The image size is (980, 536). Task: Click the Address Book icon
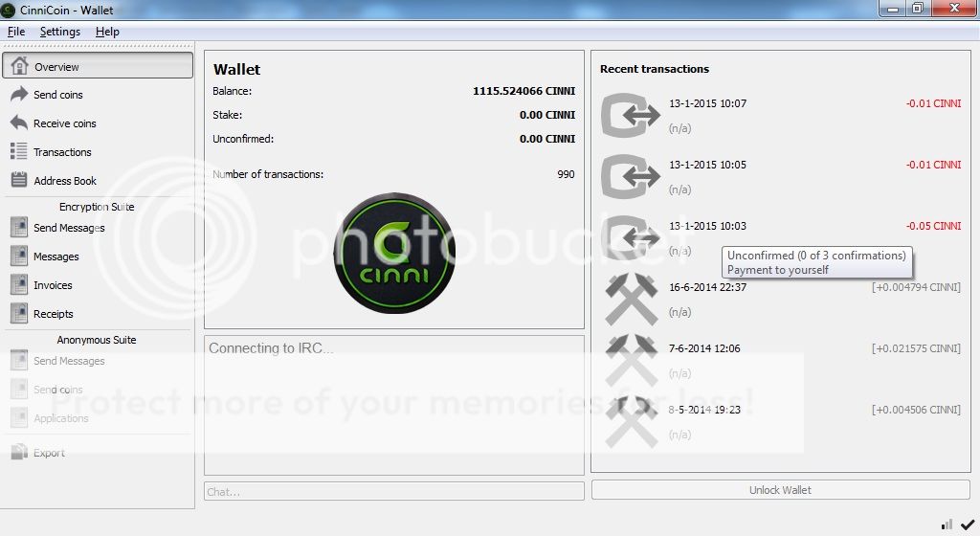(19, 180)
